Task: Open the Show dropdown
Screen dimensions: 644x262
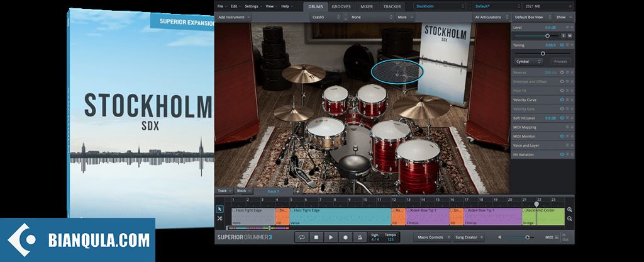Action: coord(563,17)
